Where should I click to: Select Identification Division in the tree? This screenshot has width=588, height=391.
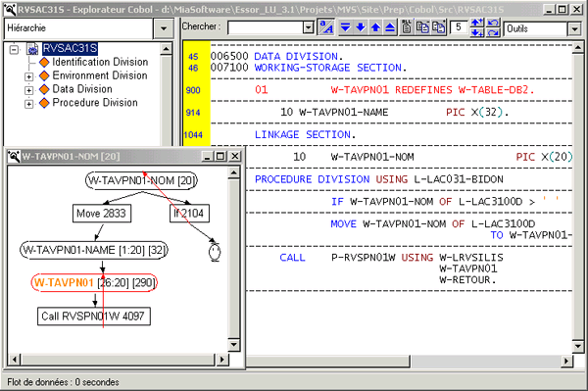pyautogui.click(x=100, y=62)
